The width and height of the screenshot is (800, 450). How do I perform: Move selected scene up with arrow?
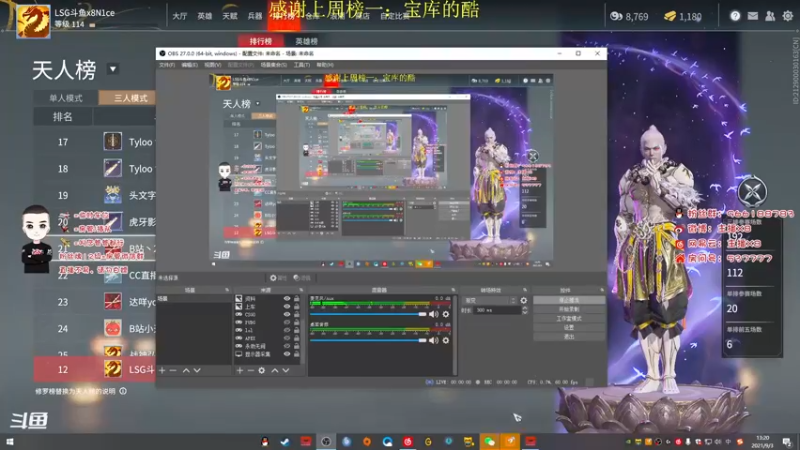pos(186,370)
